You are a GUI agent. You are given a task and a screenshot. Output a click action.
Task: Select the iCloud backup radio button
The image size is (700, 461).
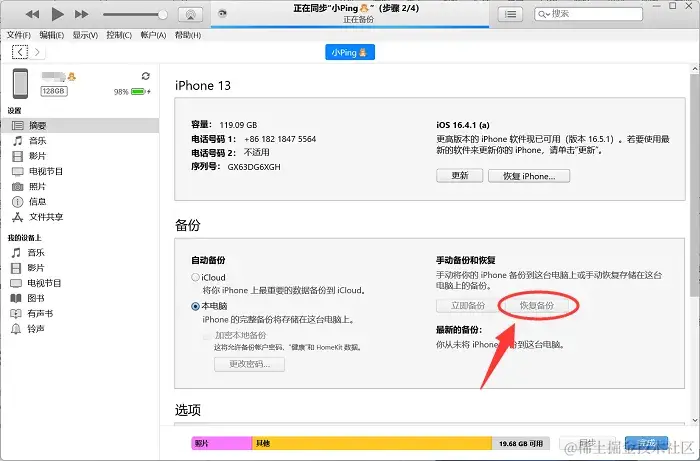(195, 277)
